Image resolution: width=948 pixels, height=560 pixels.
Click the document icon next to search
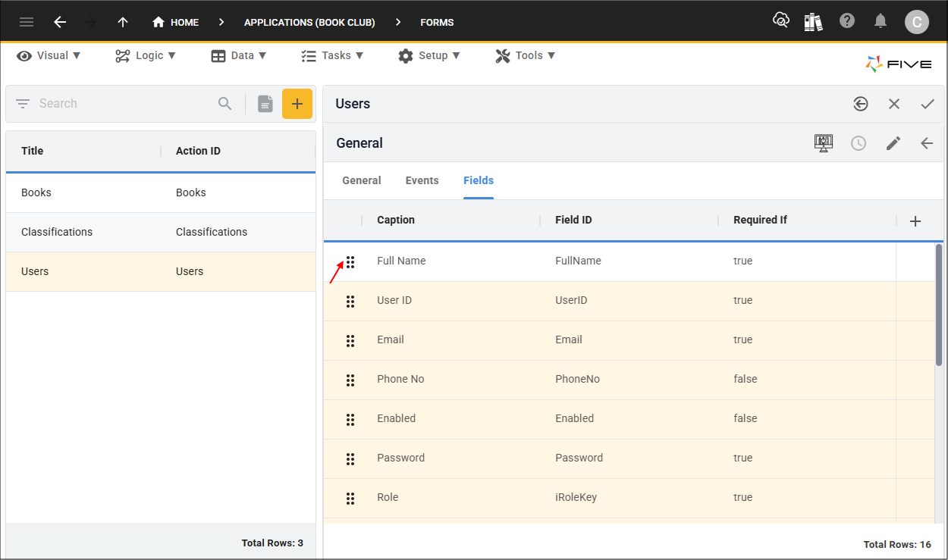[x=265, y=104]
